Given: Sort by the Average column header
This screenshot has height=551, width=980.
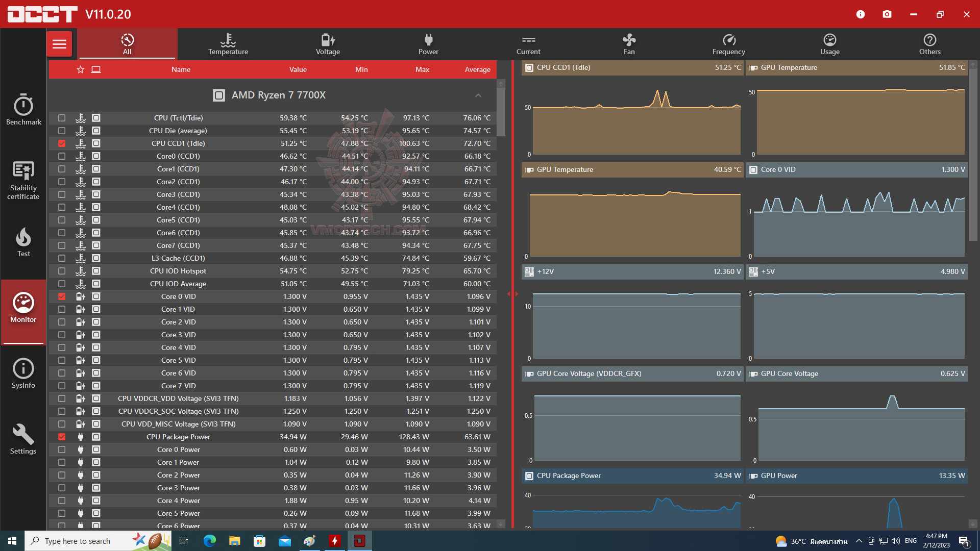Looking at the screenshot, I should pos(477,69).
